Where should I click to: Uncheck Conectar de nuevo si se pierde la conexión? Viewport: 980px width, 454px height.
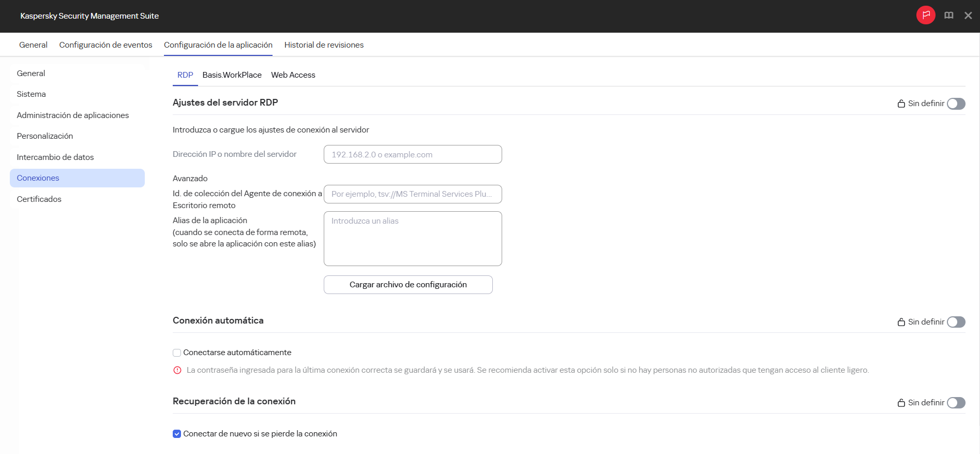(177, 434)
